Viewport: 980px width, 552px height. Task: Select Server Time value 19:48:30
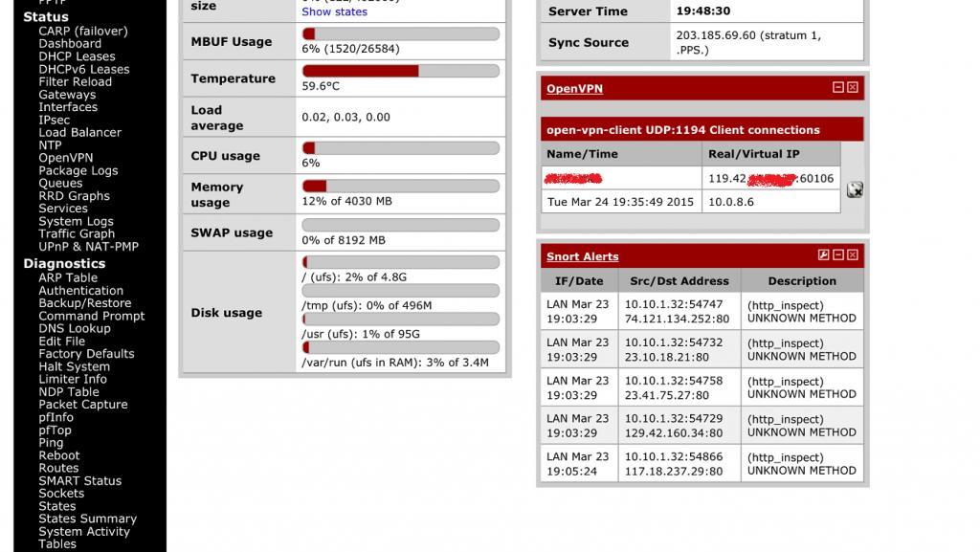(x=703, y=11)
